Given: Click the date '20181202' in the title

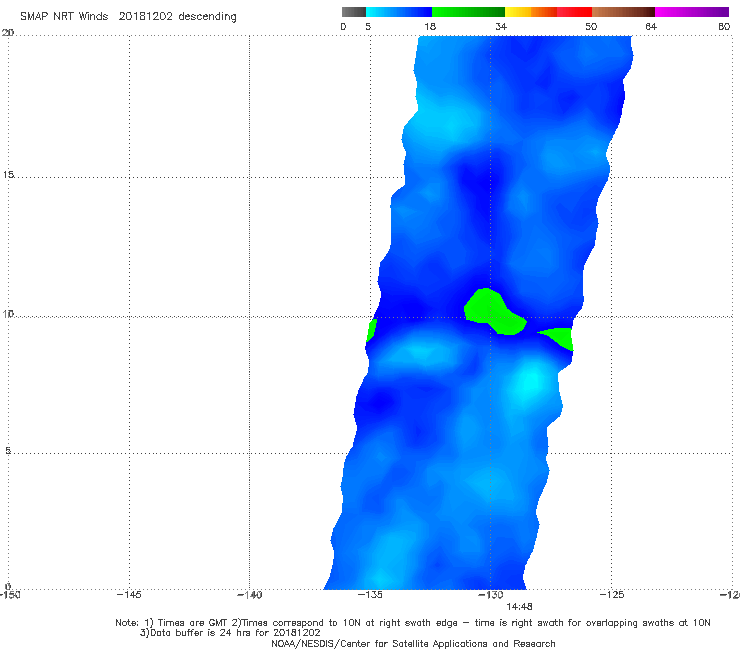Looking at the screenshot, I should point(145,17).
